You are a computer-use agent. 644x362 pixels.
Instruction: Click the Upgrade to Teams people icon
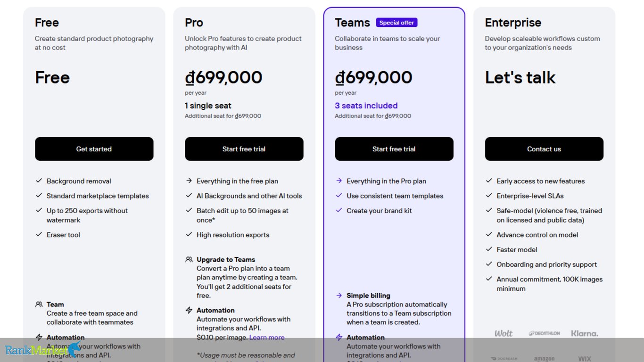pos(189,259)
